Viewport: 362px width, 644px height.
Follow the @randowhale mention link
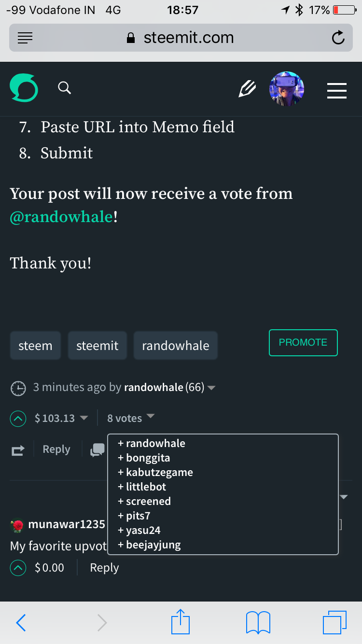61,217
